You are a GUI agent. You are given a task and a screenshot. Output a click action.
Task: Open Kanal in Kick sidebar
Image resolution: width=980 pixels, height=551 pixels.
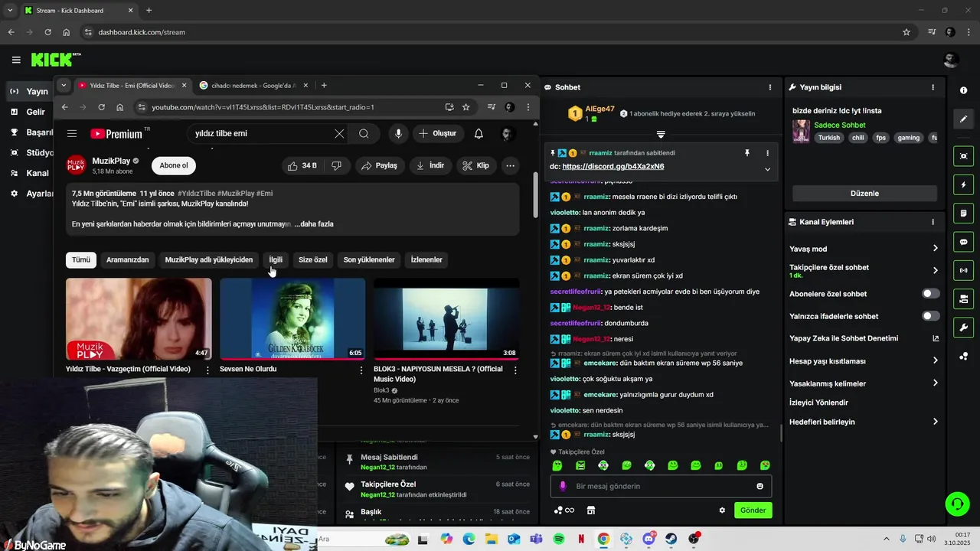click(x=29, y=173)
